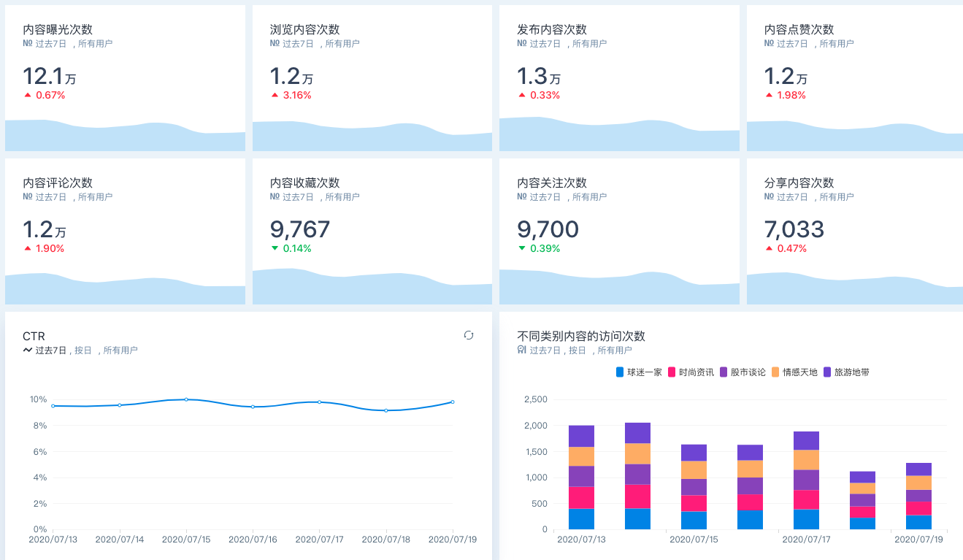Click pink 时尚资讯 segment of 2020/07/13 bar
Viewport: 963px width, 560px height.
581,498
